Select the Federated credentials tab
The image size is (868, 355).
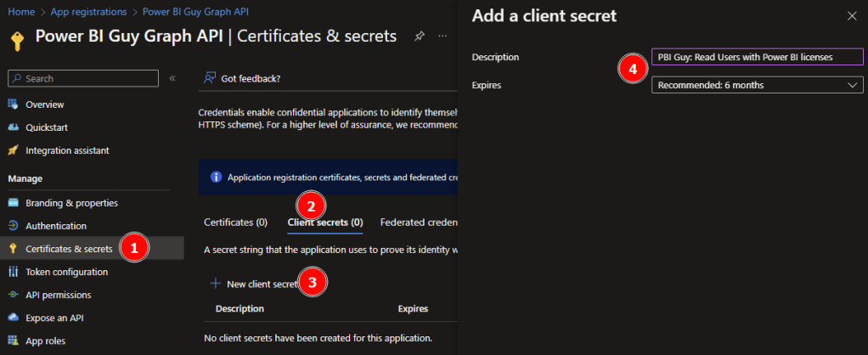click(419, 223)
